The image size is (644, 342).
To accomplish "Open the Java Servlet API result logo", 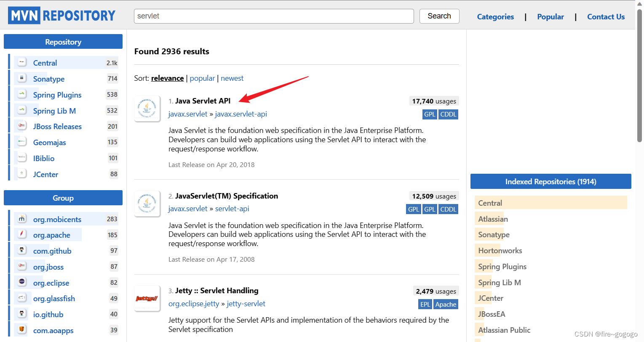I will (147, 109).
